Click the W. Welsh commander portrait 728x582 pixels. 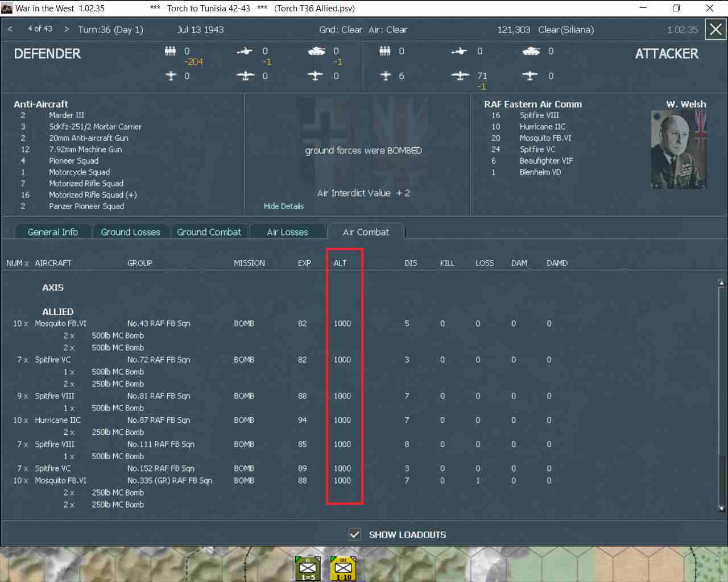point(679,149)
